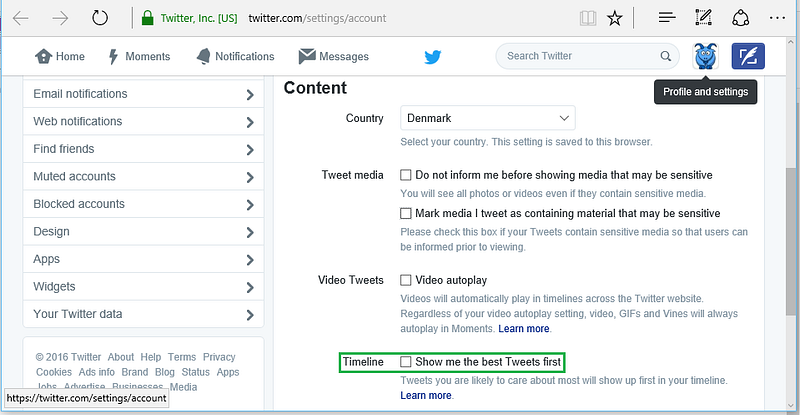Go to Notifications tab
This screenshot has width=800, height=415.
[236, 56]
